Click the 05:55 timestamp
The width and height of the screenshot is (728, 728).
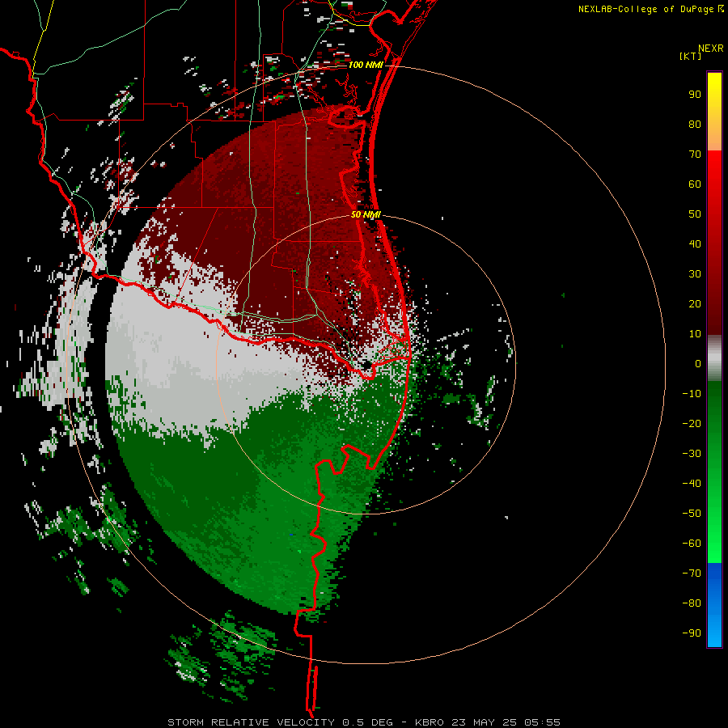pos(542,722)
